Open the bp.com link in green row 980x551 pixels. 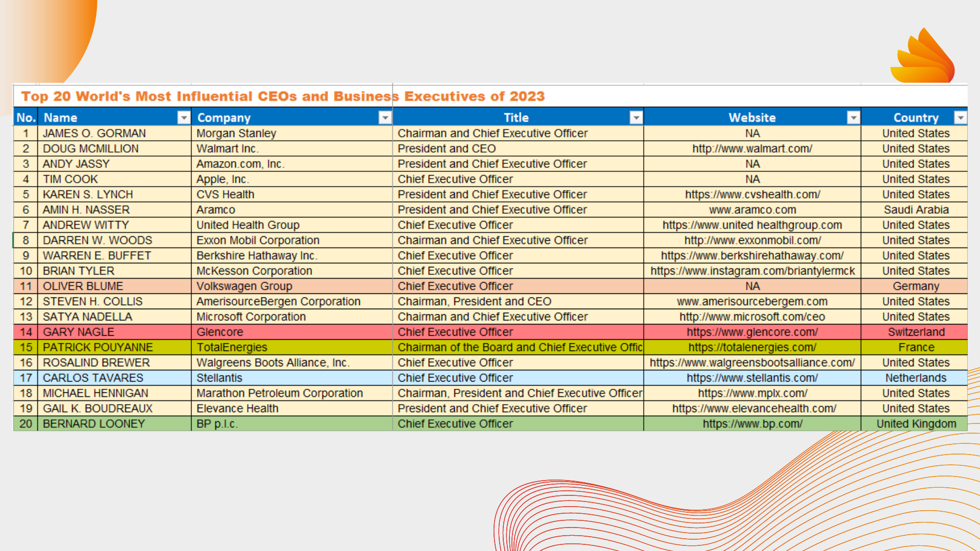pyautogui.click(x=752, y=424)
